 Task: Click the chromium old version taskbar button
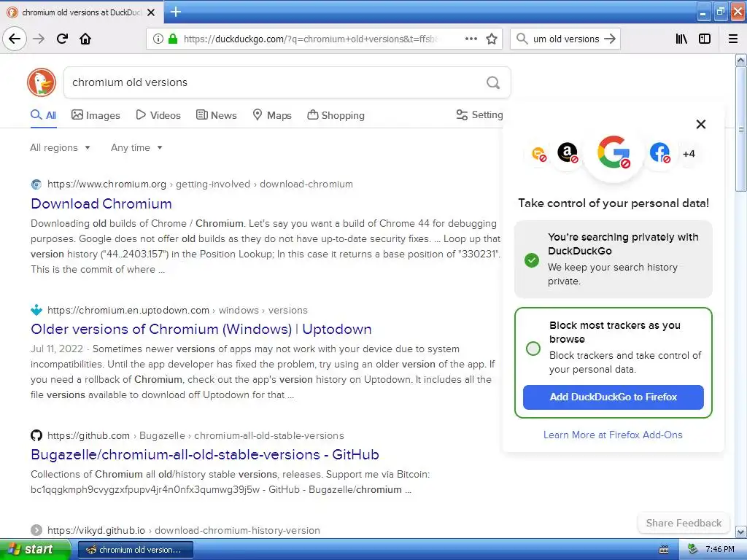135,550
